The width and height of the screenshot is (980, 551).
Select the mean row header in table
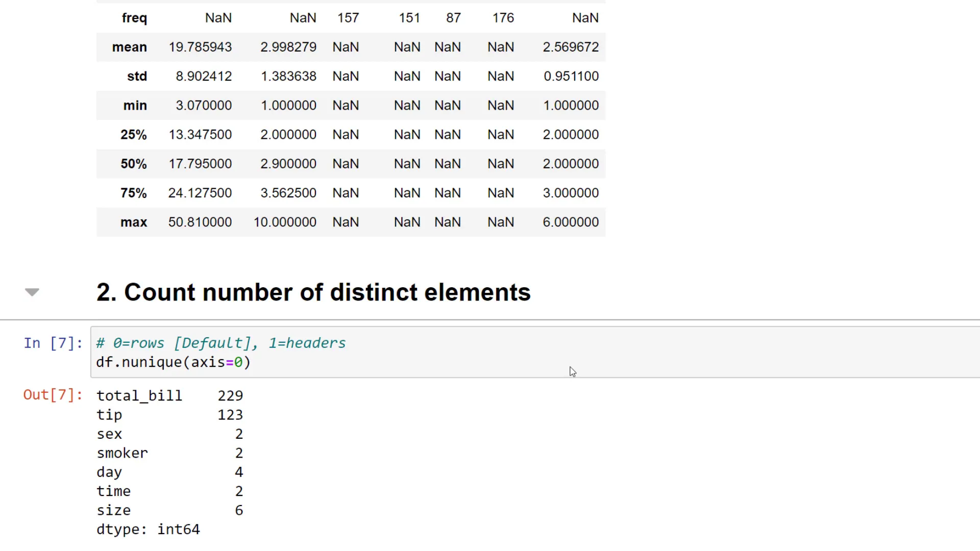(129, 47)
